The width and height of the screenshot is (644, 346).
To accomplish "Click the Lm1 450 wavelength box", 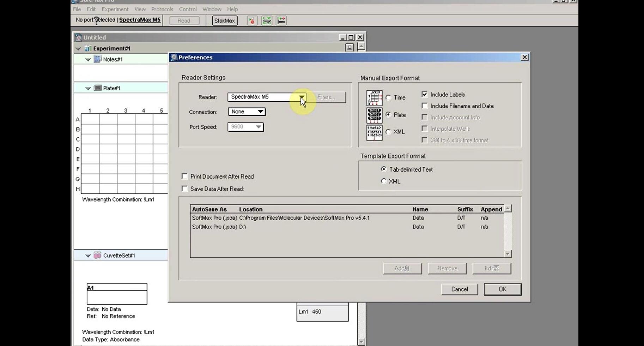I will point(322,312).
